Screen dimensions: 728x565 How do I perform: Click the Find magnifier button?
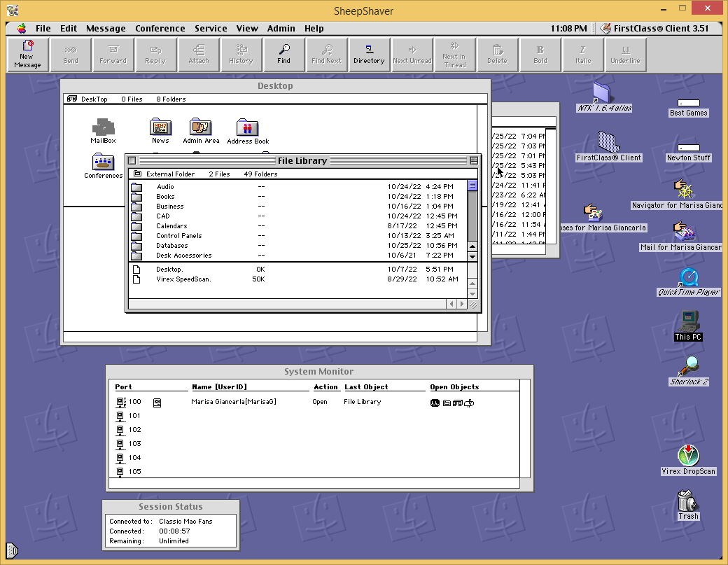[283, 55]
